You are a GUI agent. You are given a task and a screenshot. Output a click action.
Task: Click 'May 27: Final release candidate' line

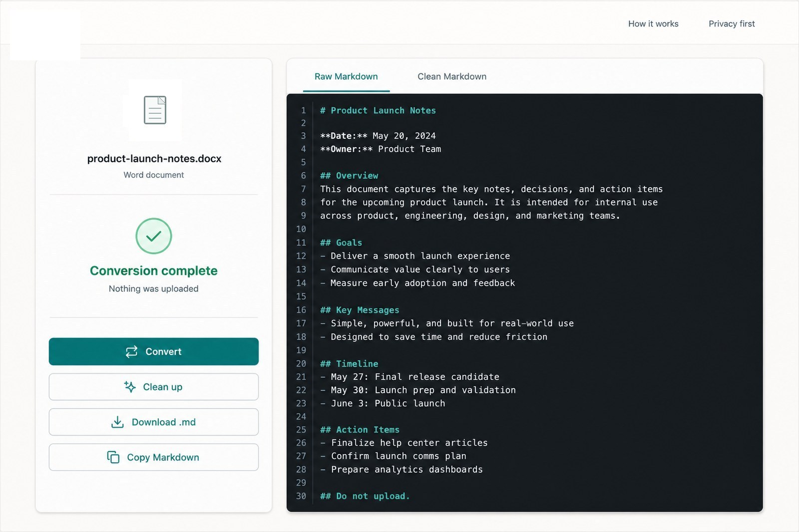tap(410, 377)
